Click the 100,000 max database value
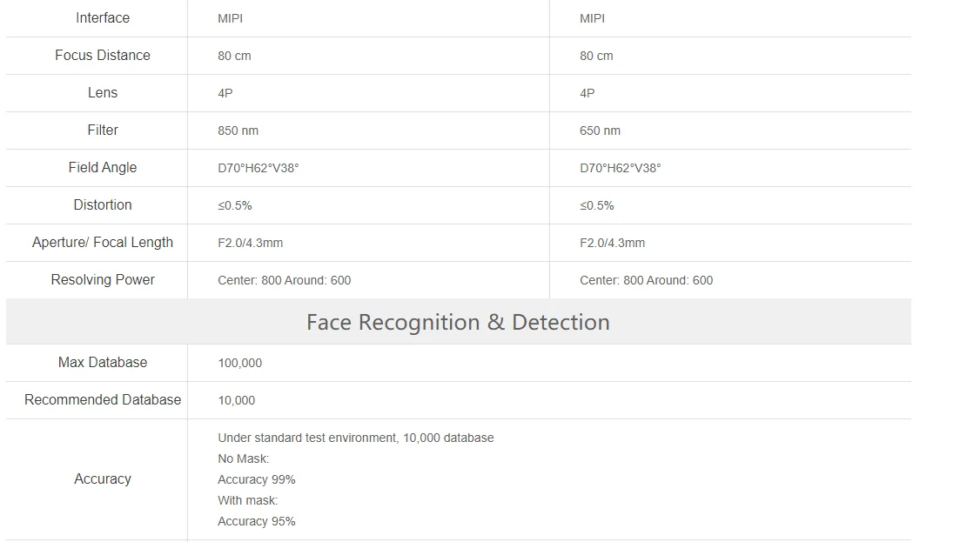The image size is (980, 542). (240, 363)
